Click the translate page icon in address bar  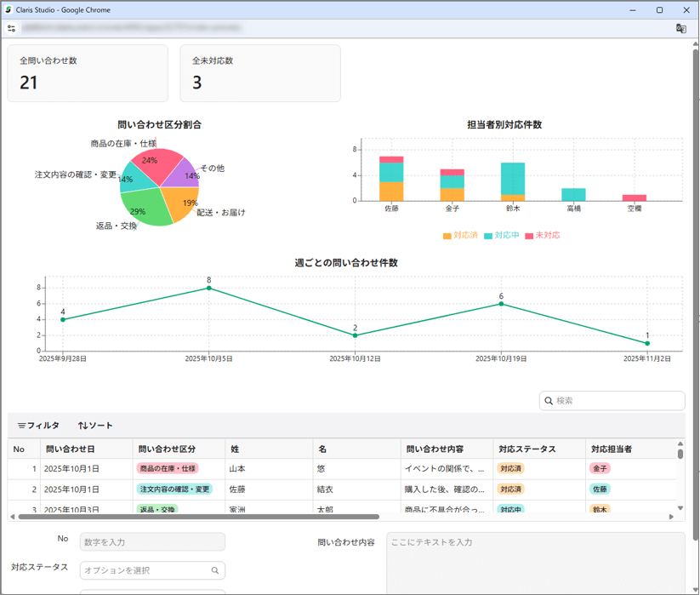(680, 28)
